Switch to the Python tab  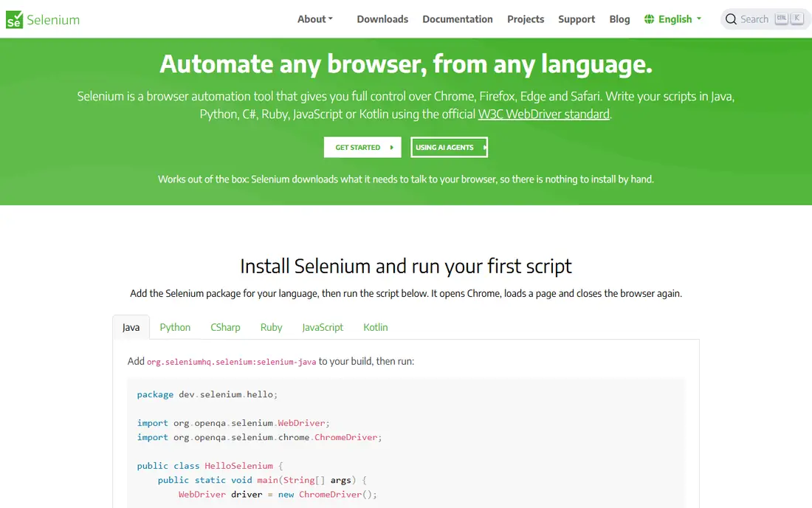tap(175, 327)
